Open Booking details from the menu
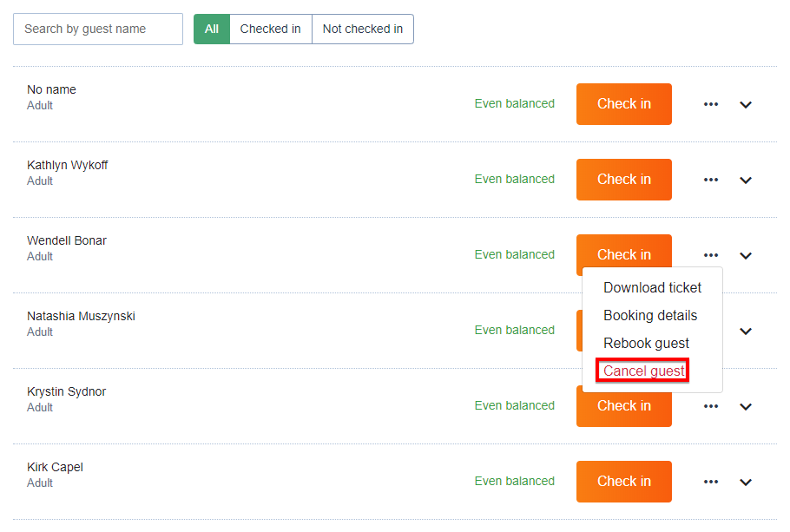The width and height of the screenshot is (790, 532). click(650, 315)
